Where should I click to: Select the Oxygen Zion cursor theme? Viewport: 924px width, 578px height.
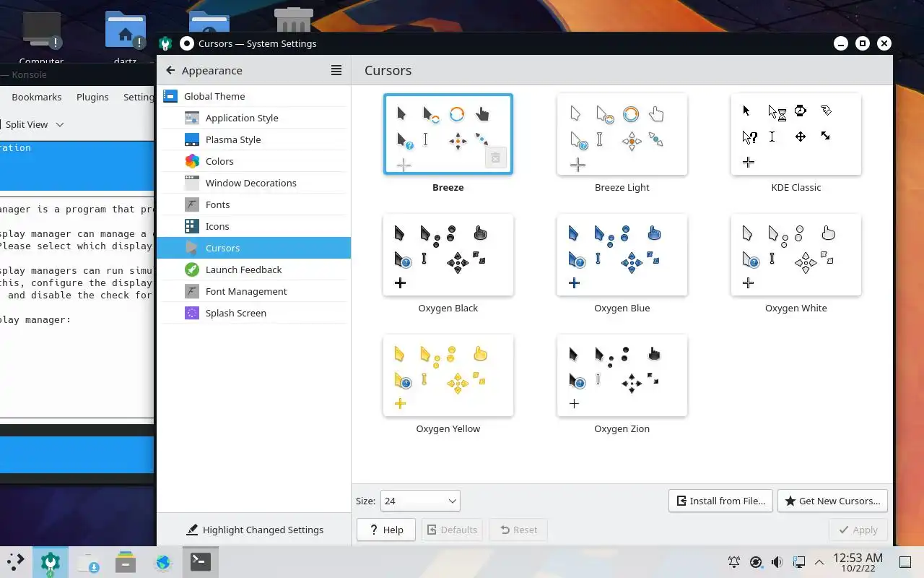(622, 376)
